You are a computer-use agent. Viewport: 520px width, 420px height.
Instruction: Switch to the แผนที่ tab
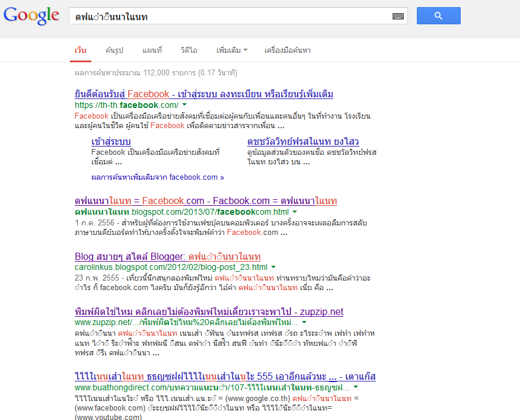point(152,50)
